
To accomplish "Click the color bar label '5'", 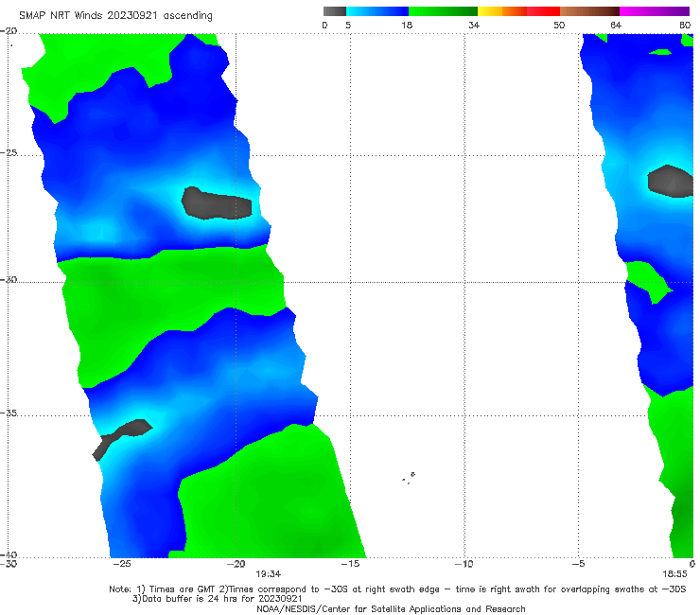I will point(348,25).
